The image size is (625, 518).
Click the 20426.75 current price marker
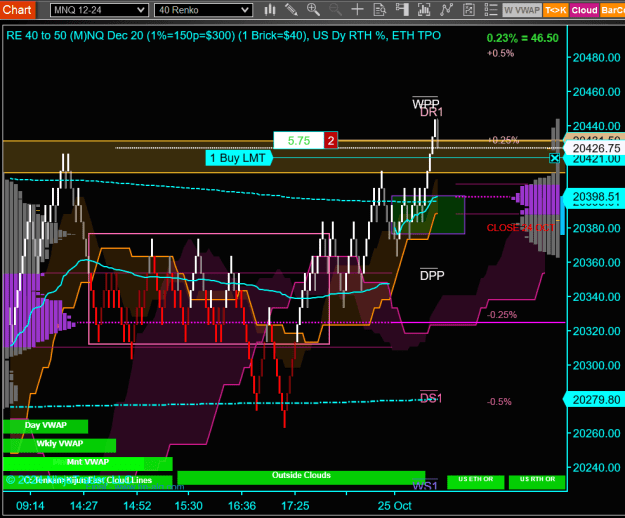(594, 148)
